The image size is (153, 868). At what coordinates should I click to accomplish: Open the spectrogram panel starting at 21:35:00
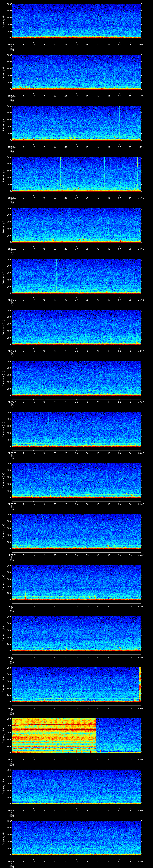pos(76,327)
